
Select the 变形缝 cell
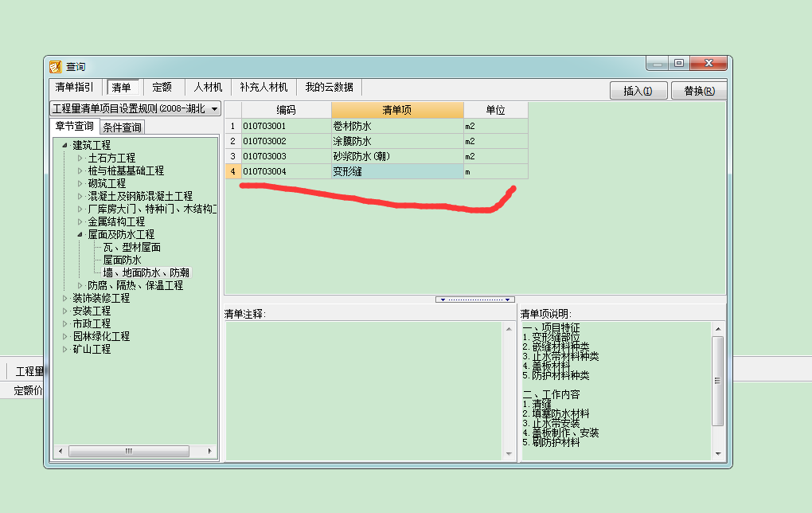[x=397, y=171]
